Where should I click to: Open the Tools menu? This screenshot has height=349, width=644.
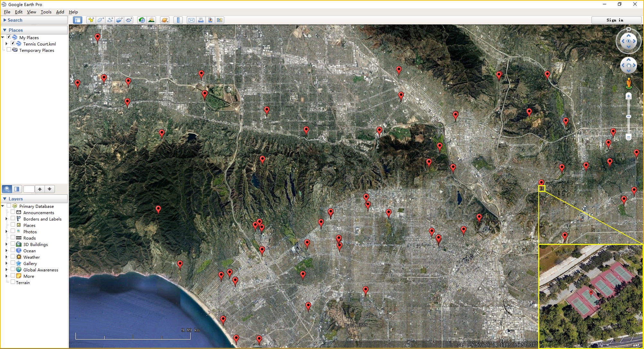[x=46, y=12]
